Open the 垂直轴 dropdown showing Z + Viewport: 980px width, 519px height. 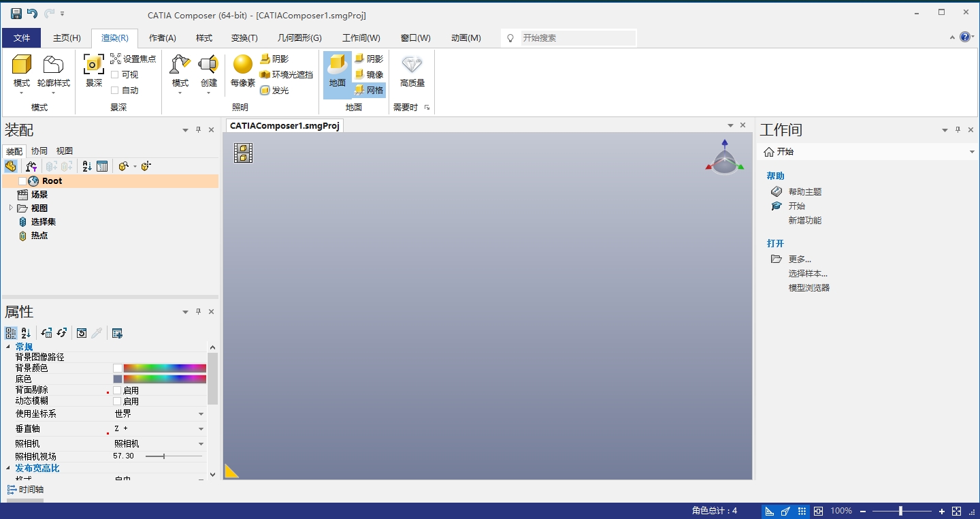pos(200,428)
